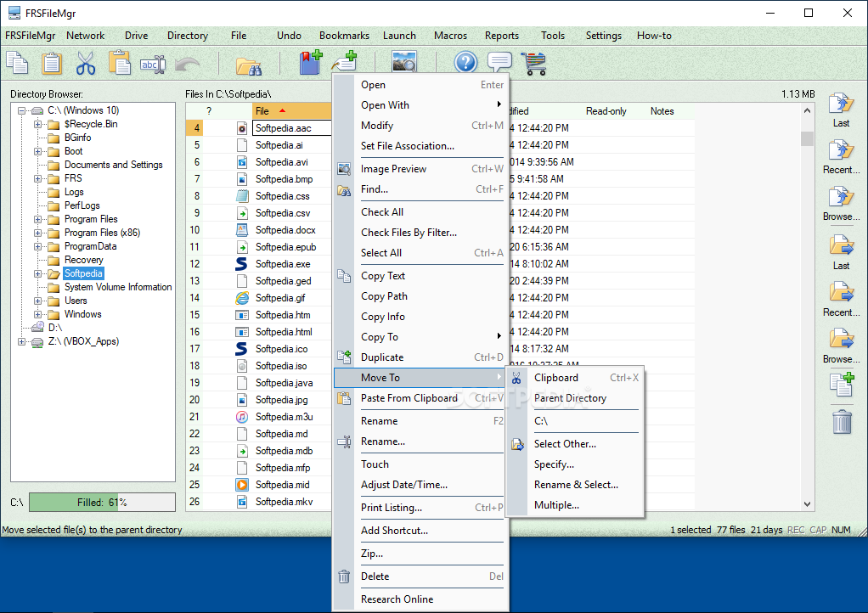Click the scissors icon beside Clipboard submenu entry

(516, 378)
